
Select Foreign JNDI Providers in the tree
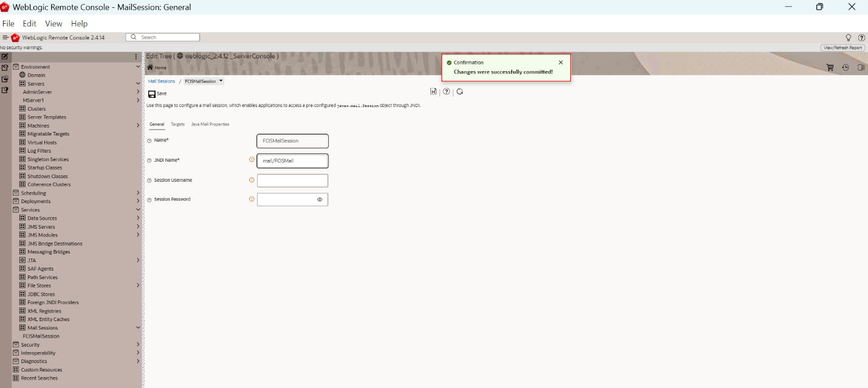coord(53,302)
